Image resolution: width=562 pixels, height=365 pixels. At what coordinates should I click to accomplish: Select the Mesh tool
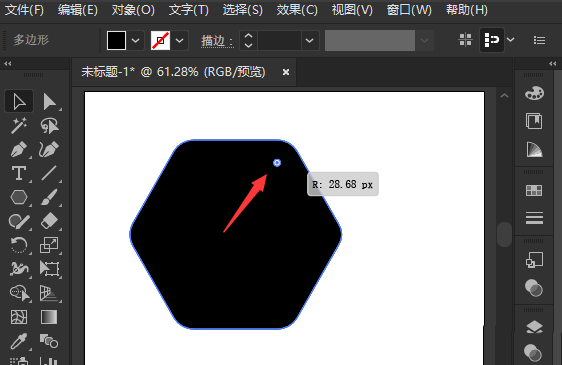pyautogui.click(x=19, y=317)
